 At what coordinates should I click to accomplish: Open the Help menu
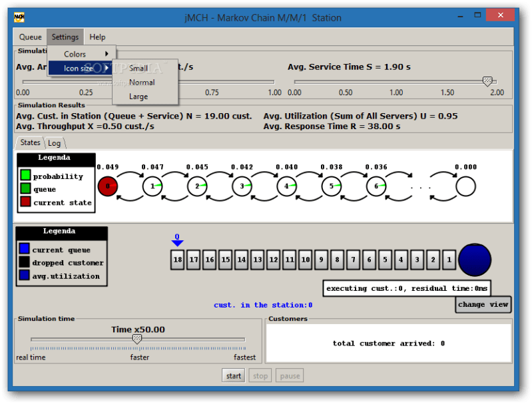(97, 37)
